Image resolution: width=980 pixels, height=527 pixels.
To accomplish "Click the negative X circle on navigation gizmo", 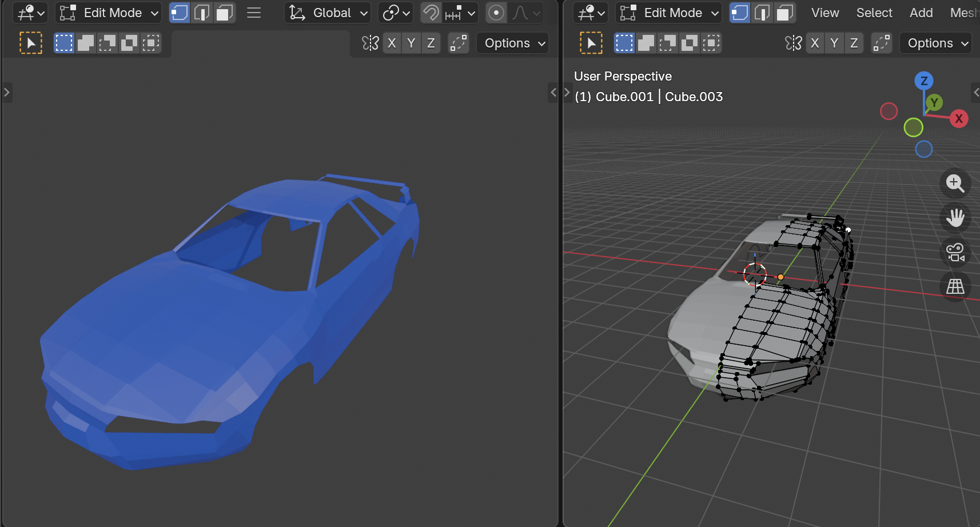I will point(889,111).
